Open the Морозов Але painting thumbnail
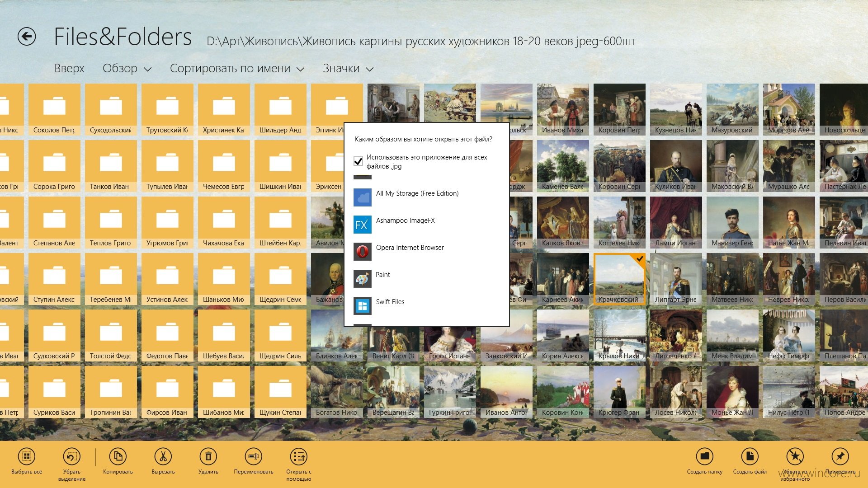 pos(789,109)
